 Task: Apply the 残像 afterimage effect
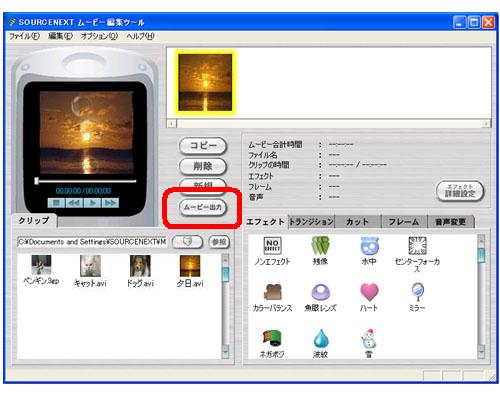320,246
